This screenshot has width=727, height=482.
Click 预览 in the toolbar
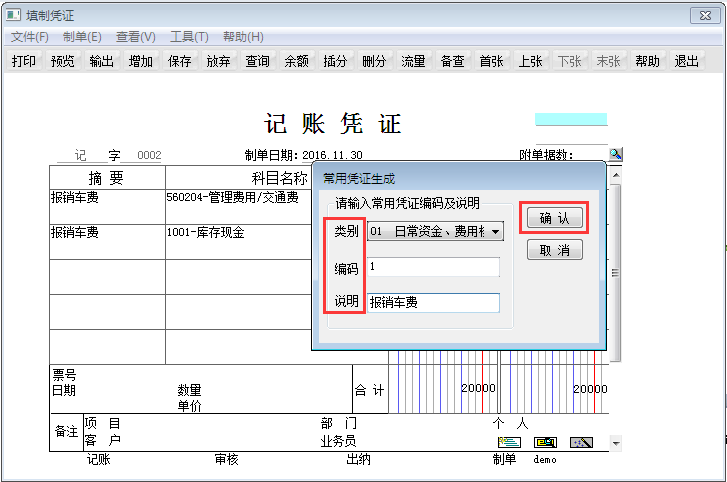click(63, 61)
